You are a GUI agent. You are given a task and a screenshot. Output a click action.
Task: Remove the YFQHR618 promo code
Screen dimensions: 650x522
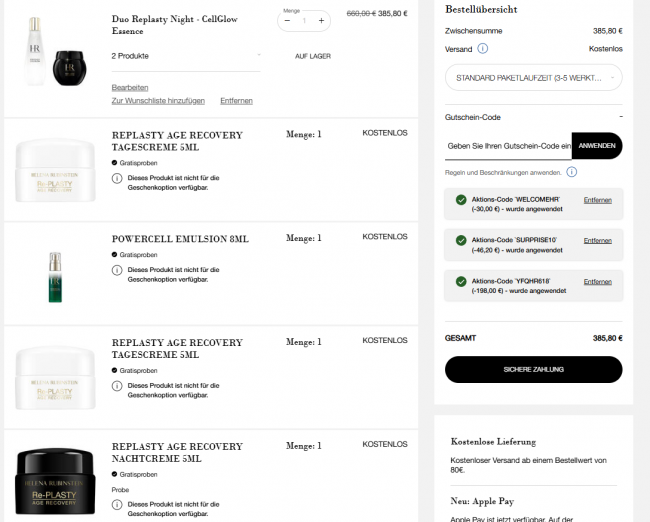click(597, 282)
